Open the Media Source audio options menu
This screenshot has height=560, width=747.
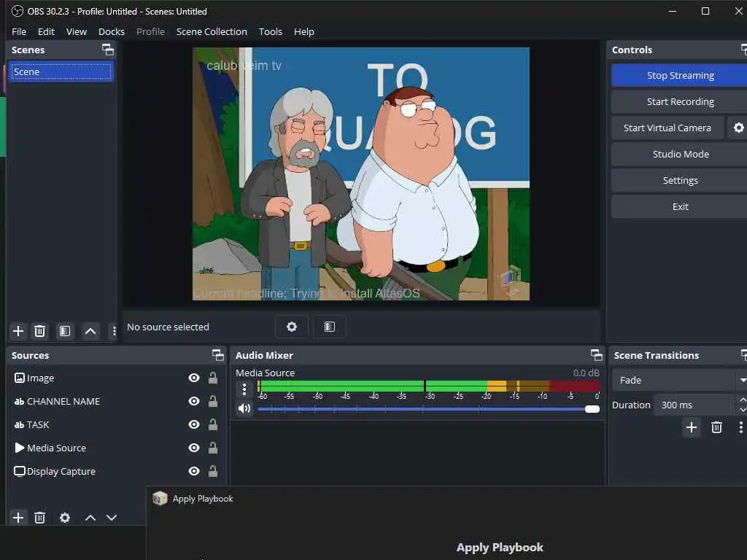[244, 389]
